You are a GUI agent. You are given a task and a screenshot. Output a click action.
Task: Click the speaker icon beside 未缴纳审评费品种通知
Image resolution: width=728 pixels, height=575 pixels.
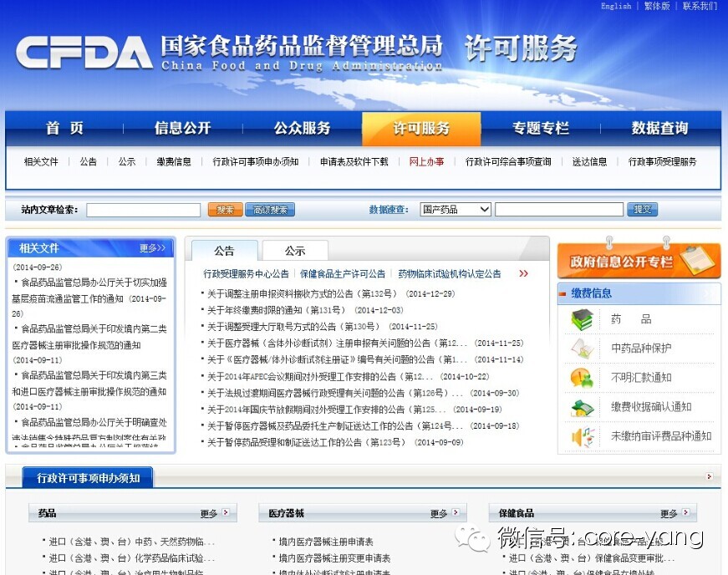pyautogui.click(x=583, y=436)
